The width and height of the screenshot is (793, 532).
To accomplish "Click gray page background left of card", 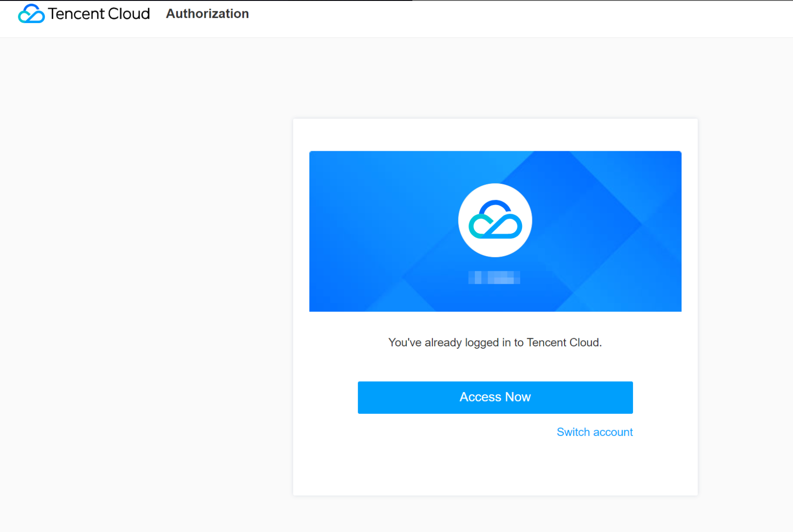I will click(x=145, y=294).
